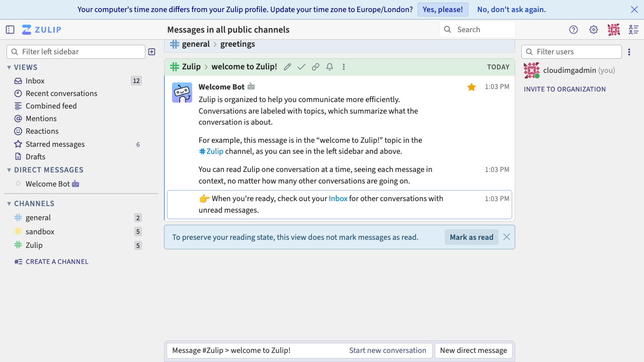Image resolution: width=644 pixels, height=362 pixels.
Task: Click the Inbox unread count 12
Action: [x=136, y=81]
